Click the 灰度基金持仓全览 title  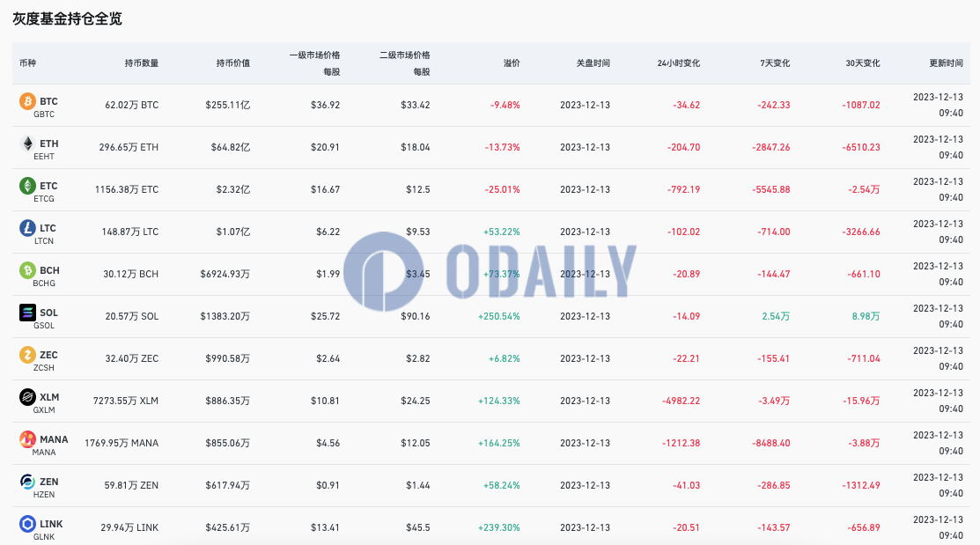[68, 18]
